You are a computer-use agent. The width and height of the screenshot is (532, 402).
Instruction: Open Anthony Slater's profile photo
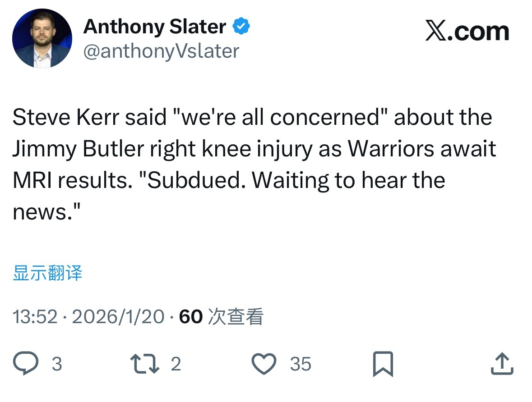pos(42,38)
